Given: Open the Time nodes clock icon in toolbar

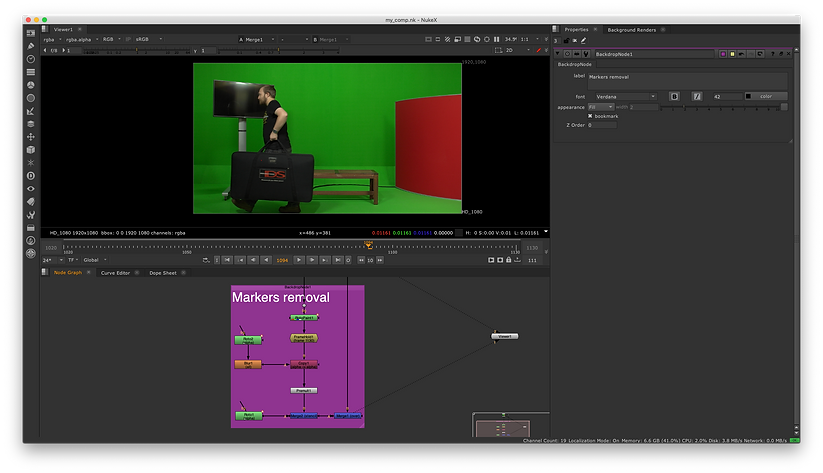Looking at the screenshot, I should [31, 59].
